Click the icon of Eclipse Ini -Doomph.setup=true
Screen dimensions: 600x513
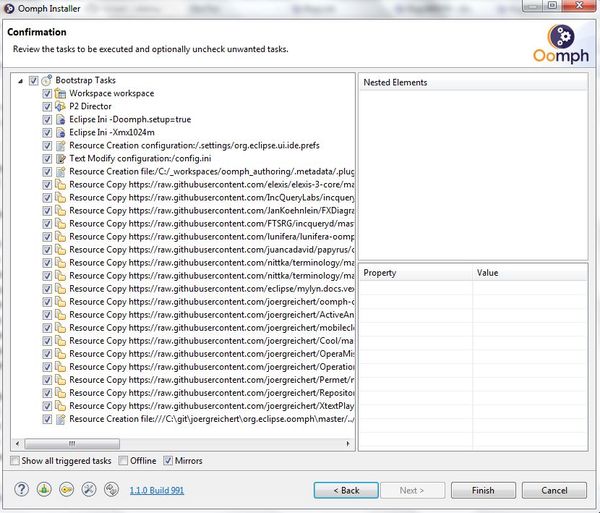(x=60, y=119)
